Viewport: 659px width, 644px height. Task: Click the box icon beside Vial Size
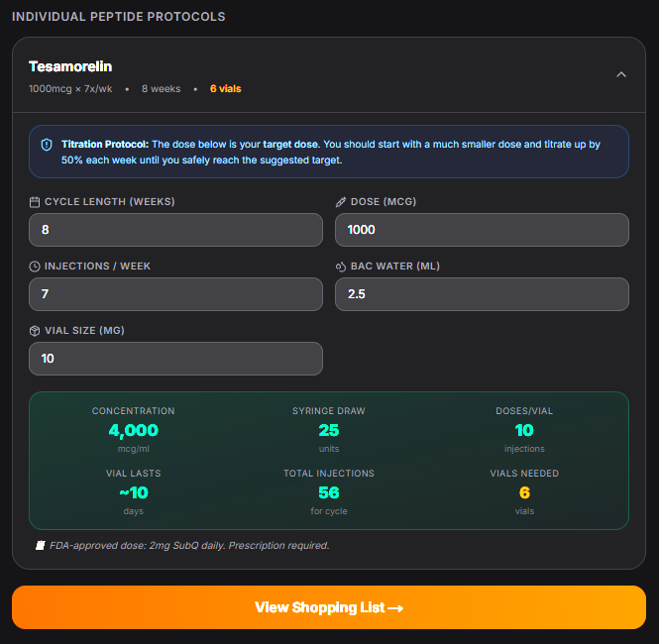(35, 331)
